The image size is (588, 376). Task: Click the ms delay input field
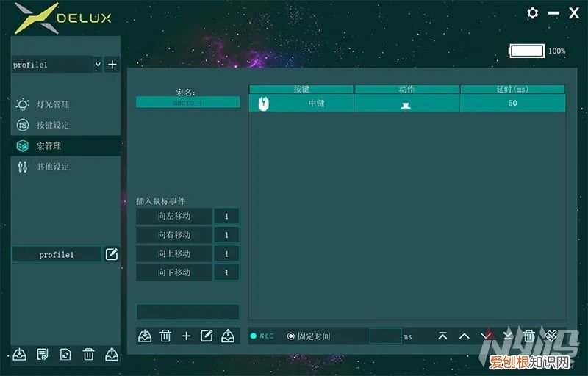(x=385, y=336)
